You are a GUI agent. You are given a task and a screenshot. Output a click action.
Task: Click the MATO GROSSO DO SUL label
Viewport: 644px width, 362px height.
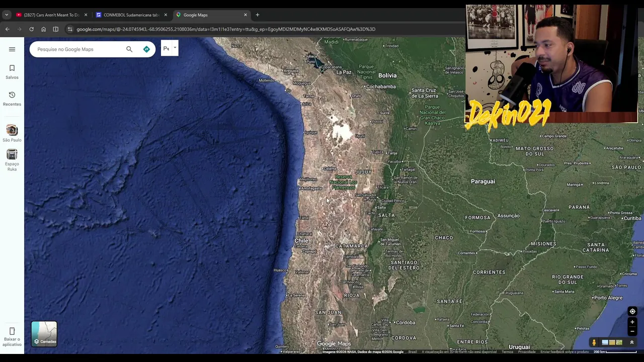pyautogui.click(x=535, y=151)
